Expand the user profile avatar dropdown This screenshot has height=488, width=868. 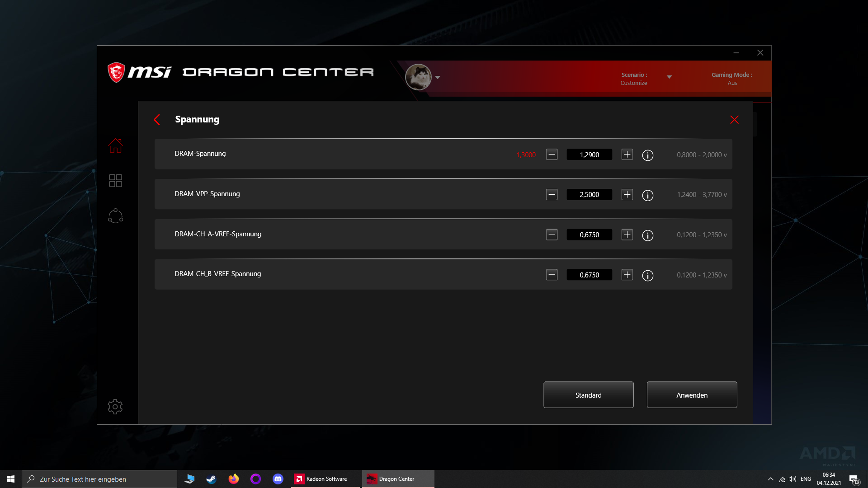click(x=438, y=77)
